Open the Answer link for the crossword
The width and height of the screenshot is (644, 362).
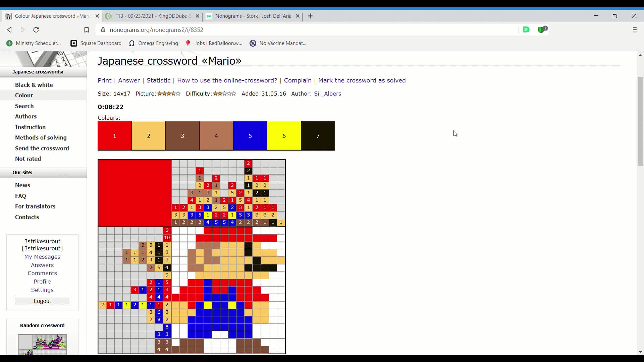pyautogui.click(x=129, y=80)
